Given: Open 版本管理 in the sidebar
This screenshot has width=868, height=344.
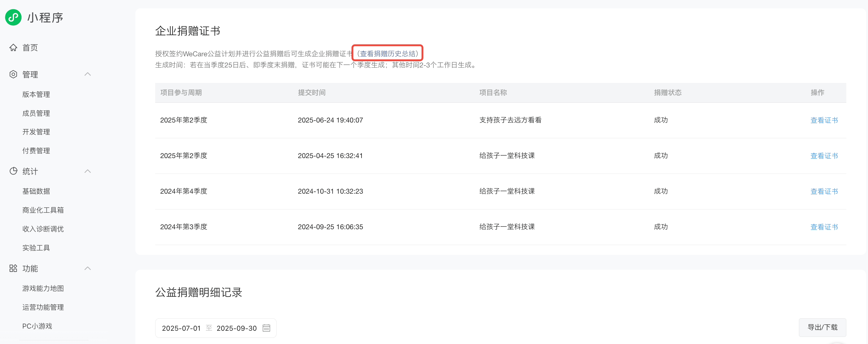Looking at the screenshot, I should 36,94.
